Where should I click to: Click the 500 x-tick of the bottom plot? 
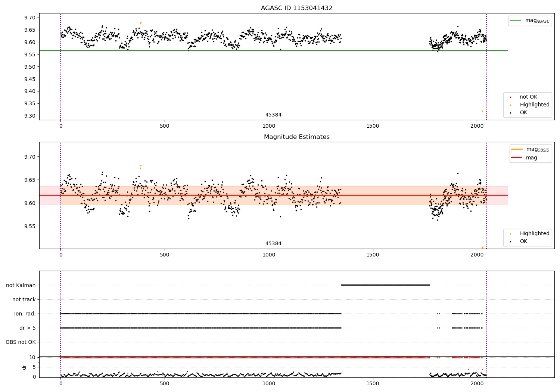pyautogui.click(x=165, y=383)
